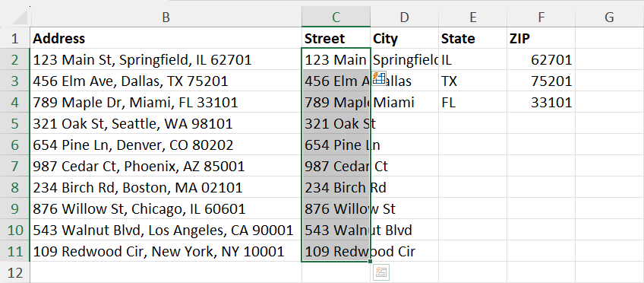644x283 pixels.
Task: Click the Street header cell
Action: click(336, 38)
